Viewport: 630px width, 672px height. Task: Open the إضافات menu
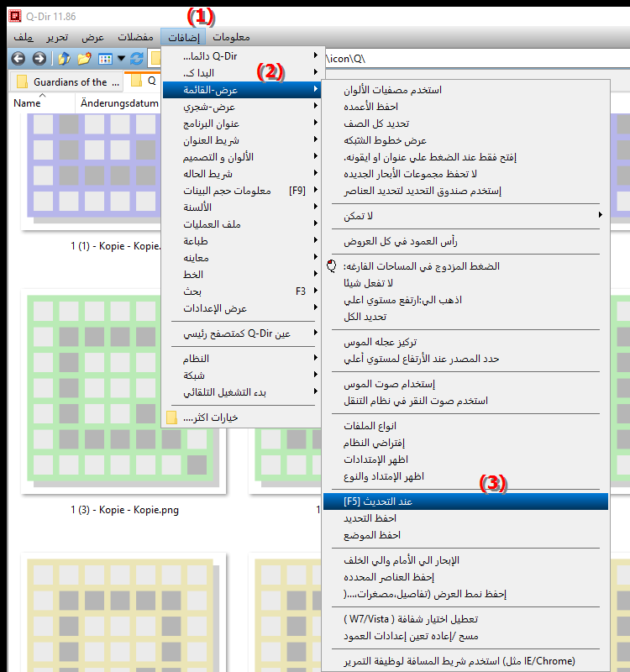(x=183, y=37)
